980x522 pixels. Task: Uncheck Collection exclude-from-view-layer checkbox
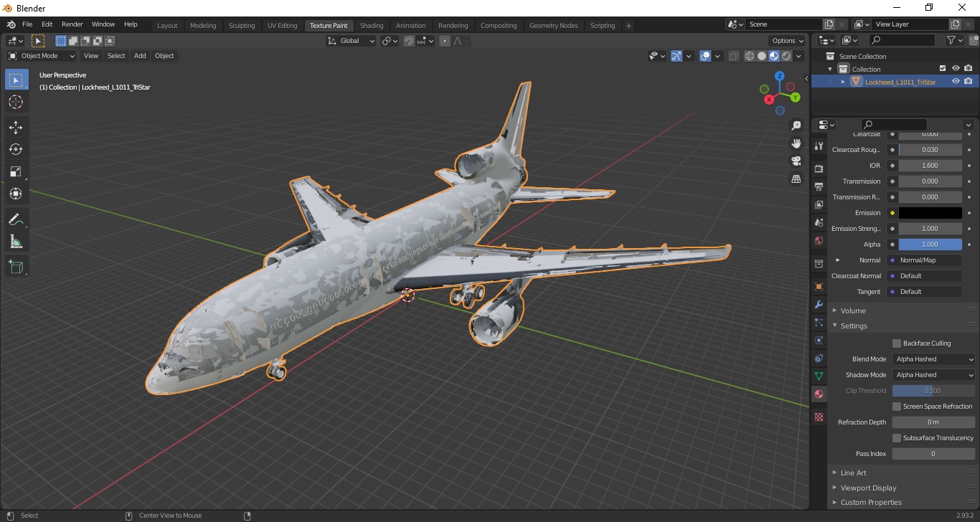(943, 69)
